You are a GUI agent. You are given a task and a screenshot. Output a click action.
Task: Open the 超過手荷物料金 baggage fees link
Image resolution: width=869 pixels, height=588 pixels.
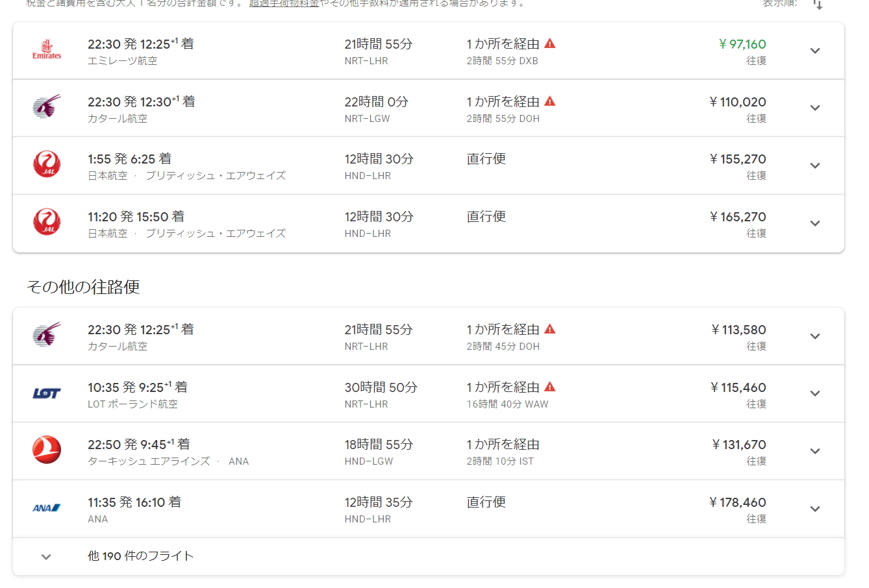[x=284, y=3]
